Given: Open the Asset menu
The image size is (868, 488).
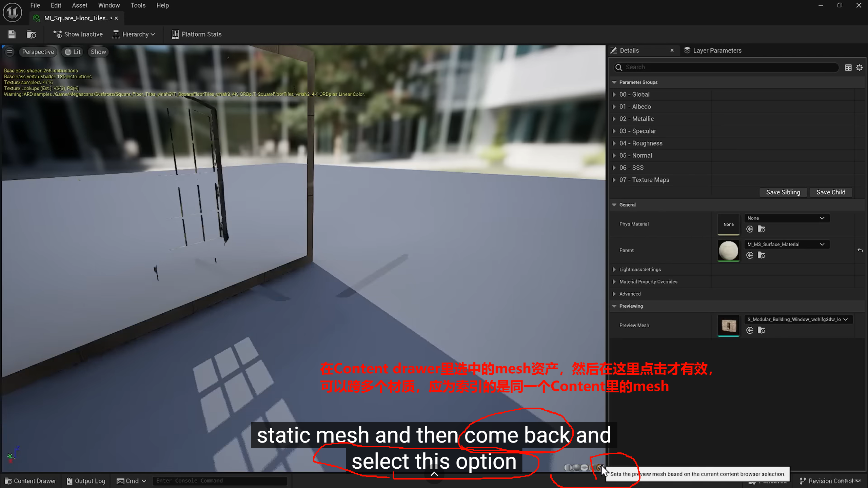Looking at the screenshot, I should (79, 5).
